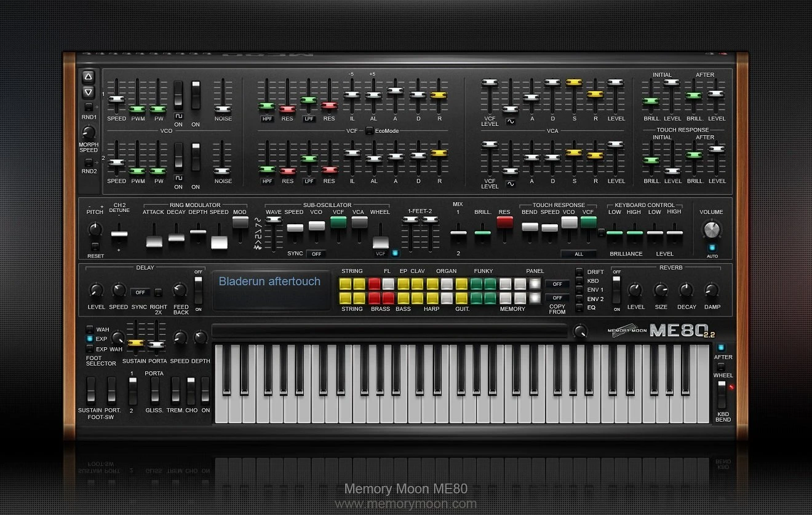
Task: Open the delay SYNC OFF selector
Action: pos(140,292)
